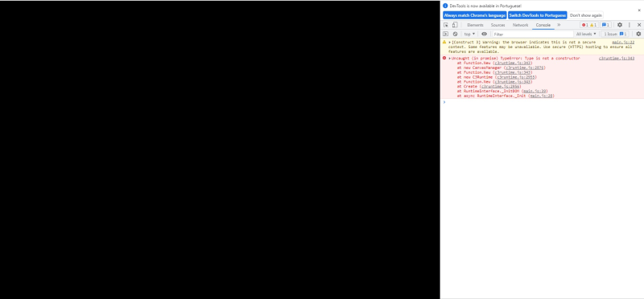Expand more tabs chevron after Console
The width and height of the screenshot is (644, 299).
(x=559, y=25)
